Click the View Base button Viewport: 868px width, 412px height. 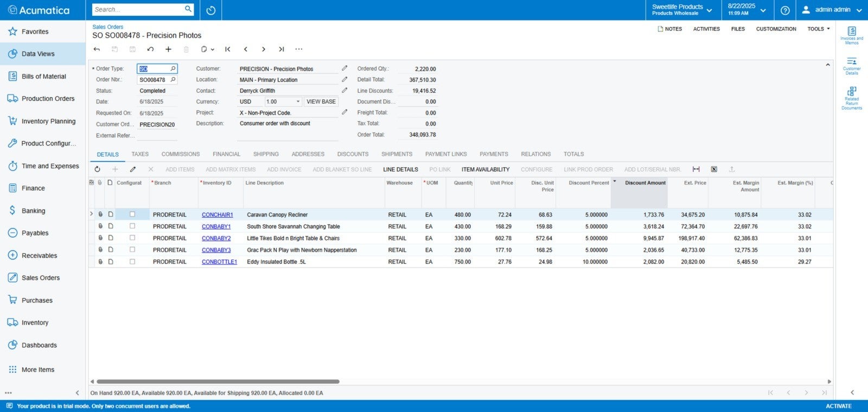[x=321, y=102]
